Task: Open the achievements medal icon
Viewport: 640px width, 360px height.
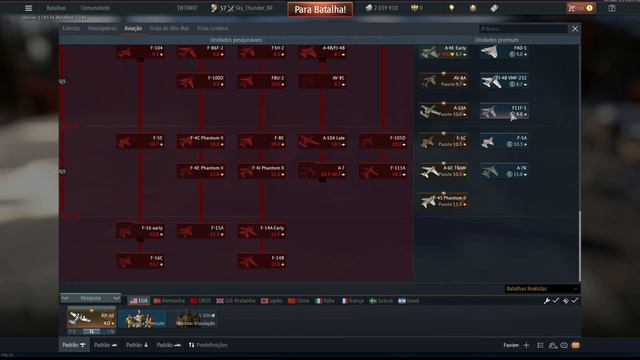Action: pyautogui.click(x=473, y=8)
